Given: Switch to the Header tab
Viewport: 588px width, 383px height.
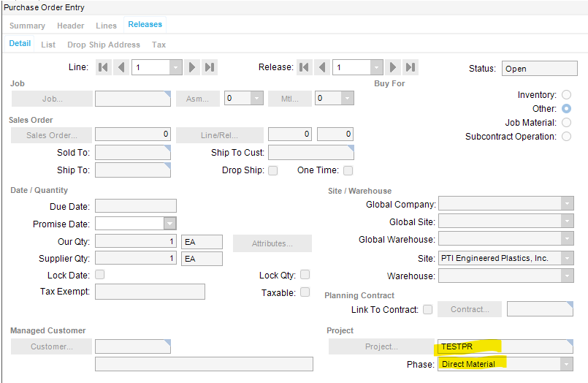Looking at the screenshot, I should pyautogui.click(x=71, y=26).
